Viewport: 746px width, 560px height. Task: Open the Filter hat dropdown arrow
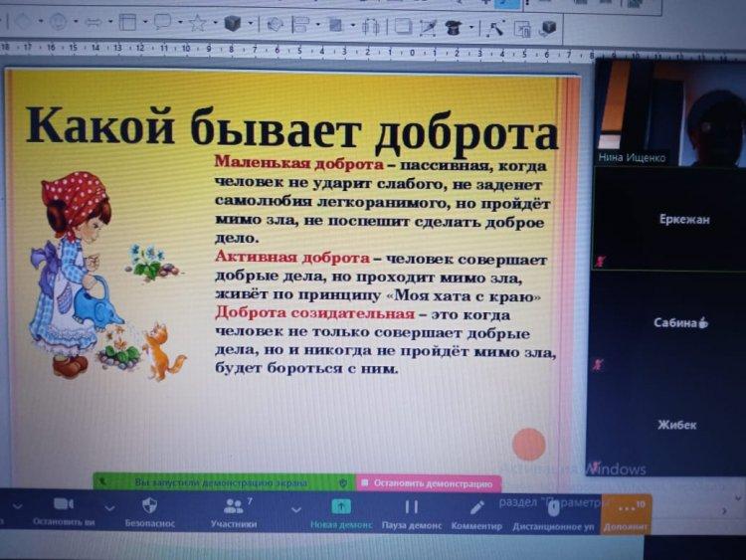click(x=471, y=28)
